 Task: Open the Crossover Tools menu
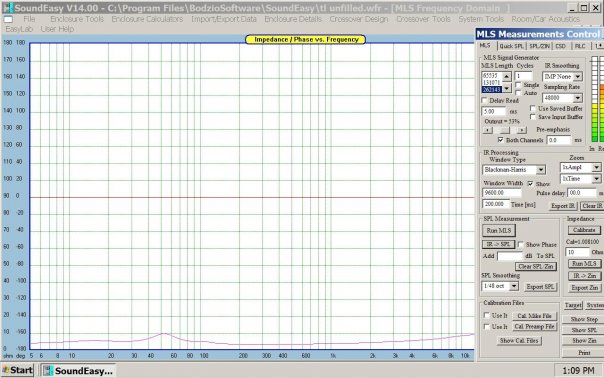click(423, 19)
